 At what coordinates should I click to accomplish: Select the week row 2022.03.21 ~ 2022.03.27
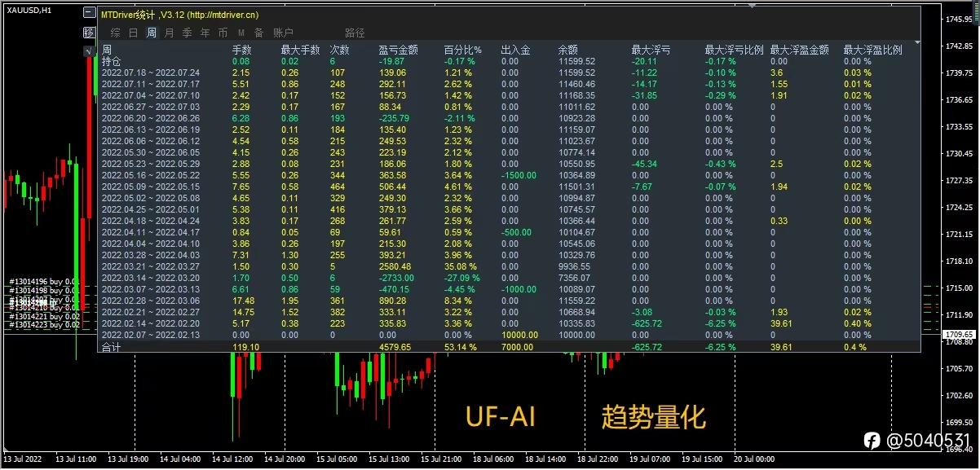[x=150, y=266]
